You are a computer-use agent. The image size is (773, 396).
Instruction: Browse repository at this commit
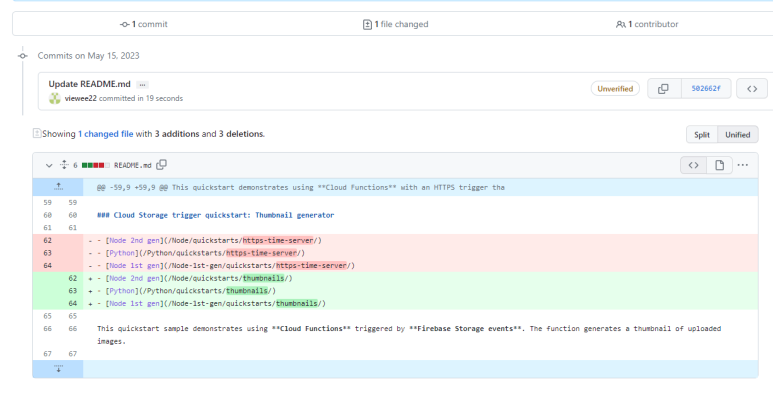[752, 89]
